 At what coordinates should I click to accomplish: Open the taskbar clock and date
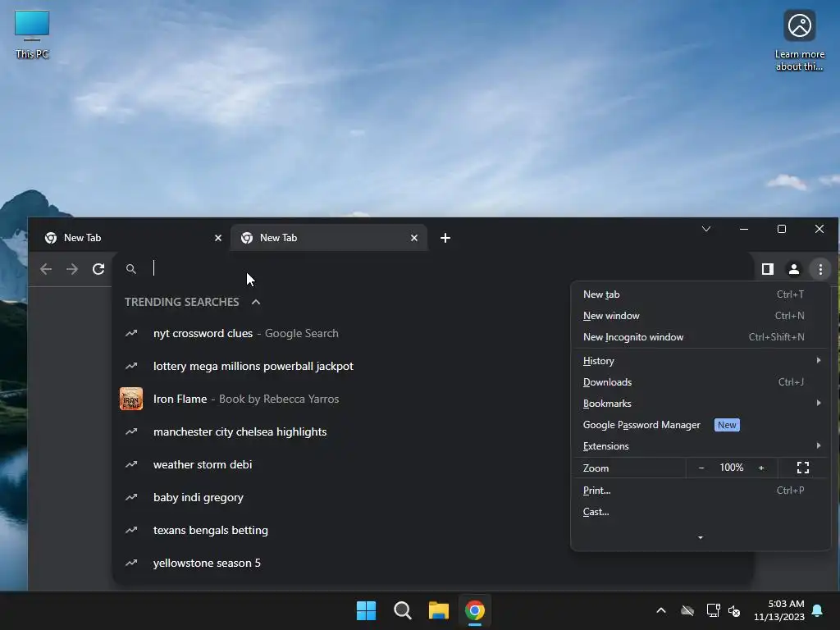point(779,610)
